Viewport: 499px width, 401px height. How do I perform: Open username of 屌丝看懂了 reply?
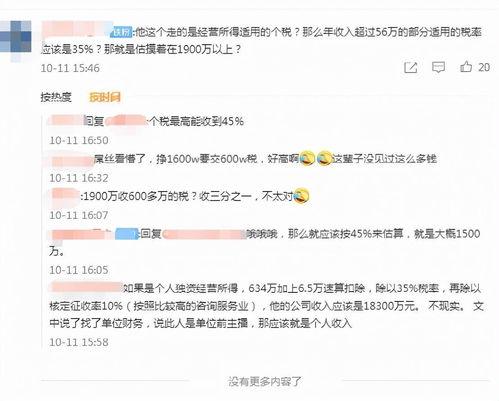(71, 159)
